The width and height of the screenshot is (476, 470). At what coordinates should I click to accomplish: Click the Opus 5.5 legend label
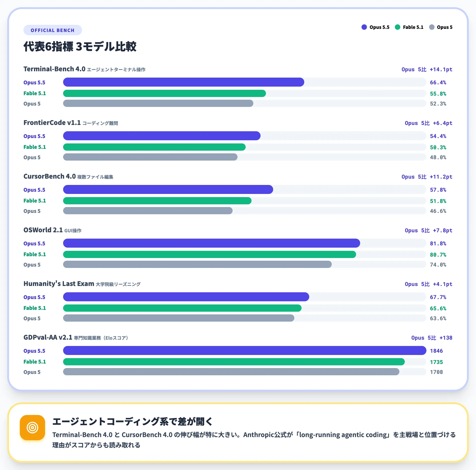click(379, 27)
